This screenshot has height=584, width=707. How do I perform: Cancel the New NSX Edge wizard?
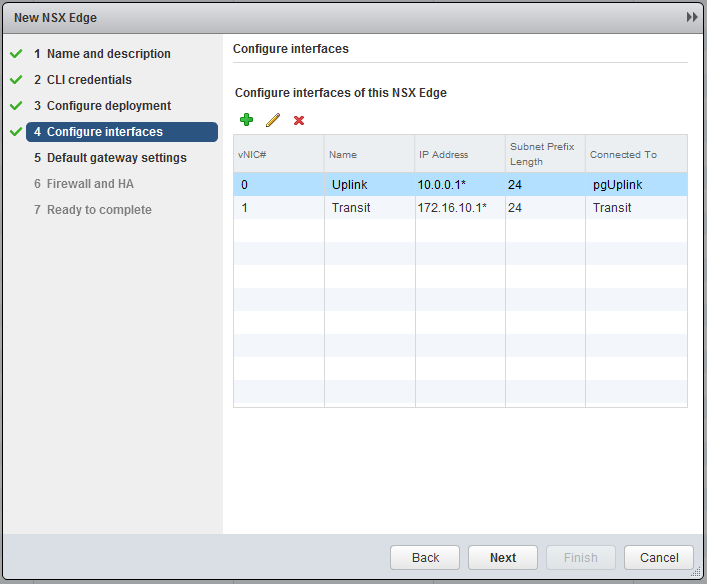(x=658, y=558)
